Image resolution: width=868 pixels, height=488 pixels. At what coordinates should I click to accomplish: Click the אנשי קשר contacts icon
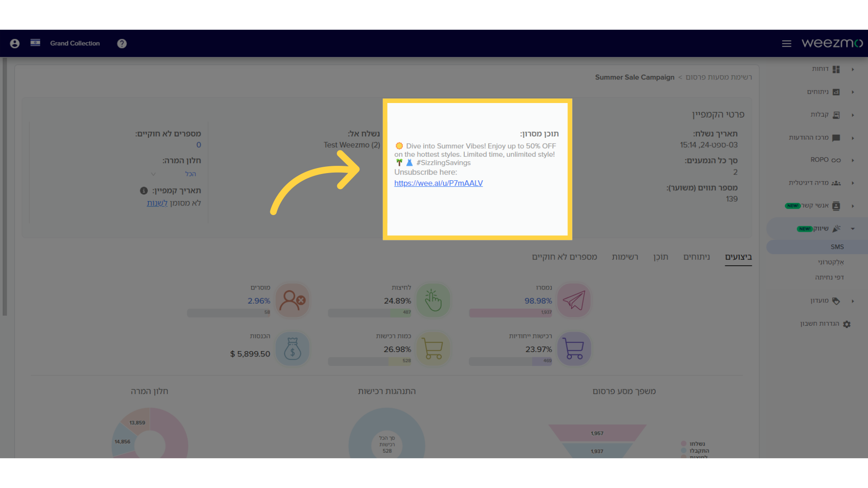836,206
